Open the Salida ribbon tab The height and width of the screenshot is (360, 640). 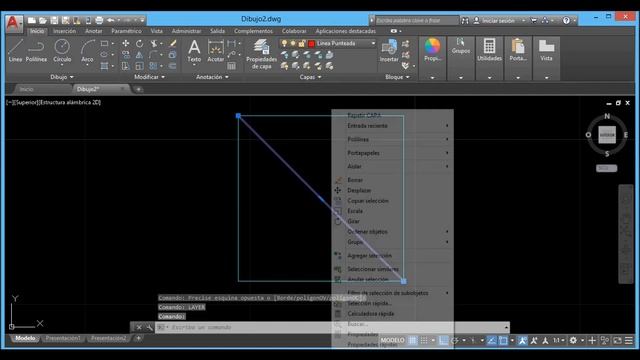[x=218, y=31]
